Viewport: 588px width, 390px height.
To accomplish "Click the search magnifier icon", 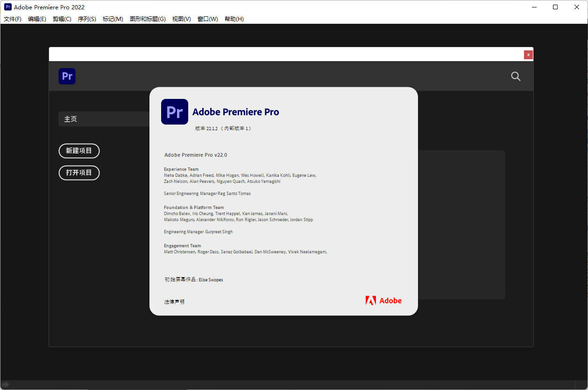I will (516, 76).
